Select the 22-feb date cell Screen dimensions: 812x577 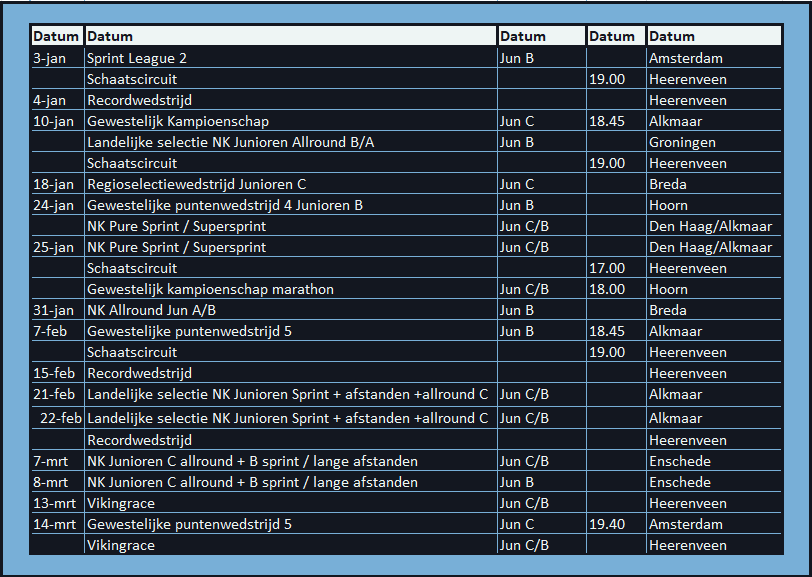[x=61, y=418]
